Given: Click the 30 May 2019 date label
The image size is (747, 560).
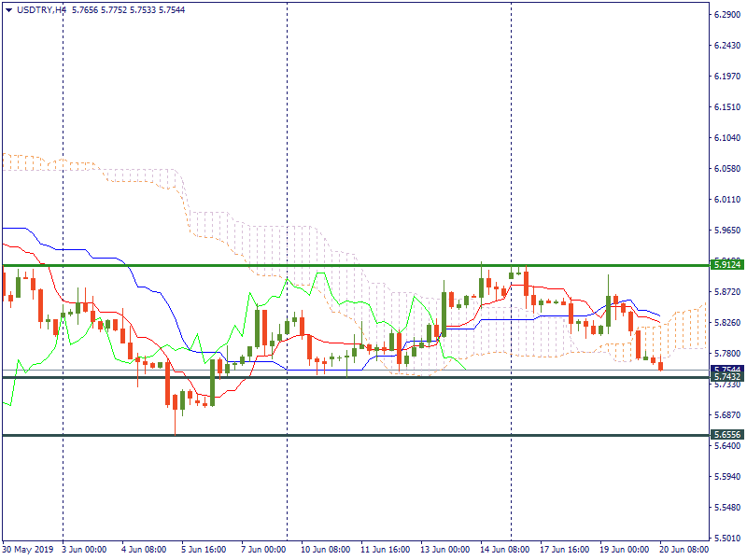Looking at the screenshot, I should 30,549.
